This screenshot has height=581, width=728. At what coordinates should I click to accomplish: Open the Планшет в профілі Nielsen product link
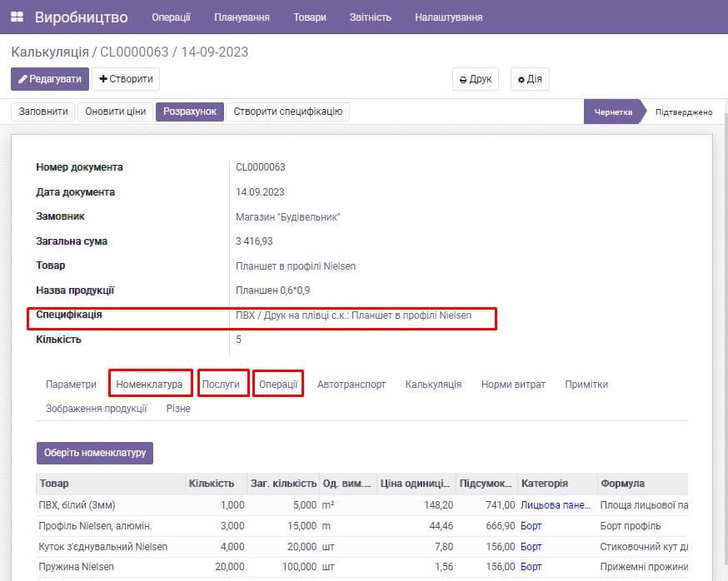click(x=296, y=266)
